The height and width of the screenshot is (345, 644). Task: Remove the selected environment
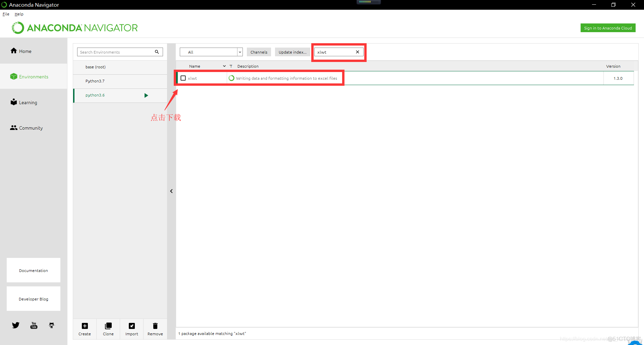tap(155, 329)
